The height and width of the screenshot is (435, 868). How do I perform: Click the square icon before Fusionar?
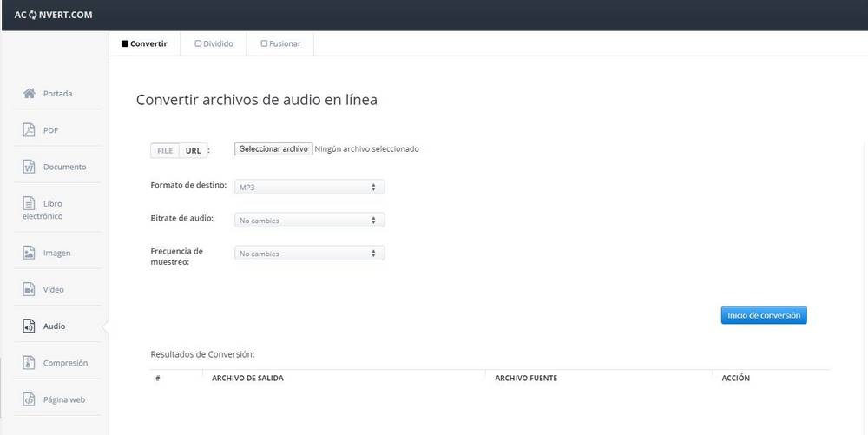click(x=264, y=43)
